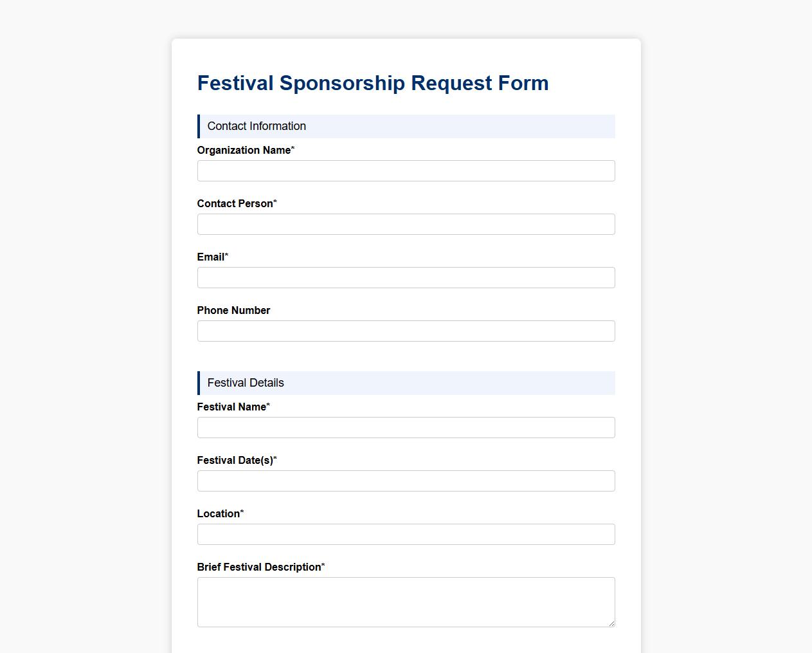812x653 pixels.
Task: Click the Festival Sponsorship Request Form title
Action: point(373,83)
